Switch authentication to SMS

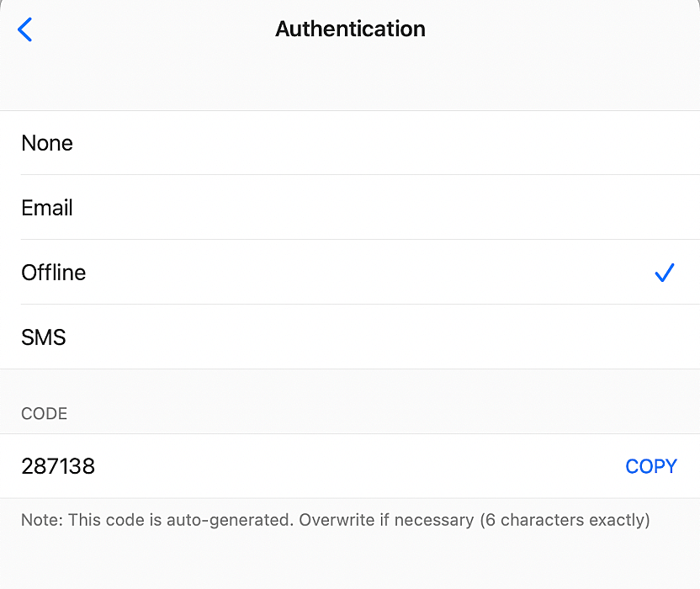click(349, 337)
